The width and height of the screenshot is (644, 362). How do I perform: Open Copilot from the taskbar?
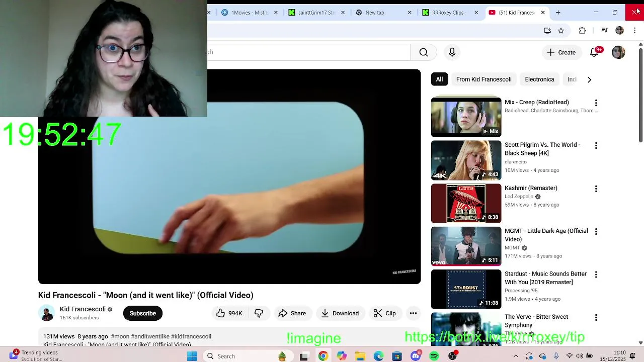pyautogui.click(x=342, y=356)
